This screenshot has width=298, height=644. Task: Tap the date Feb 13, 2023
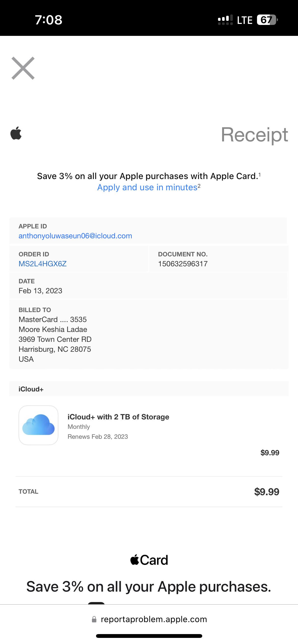[x=40, y=291]
